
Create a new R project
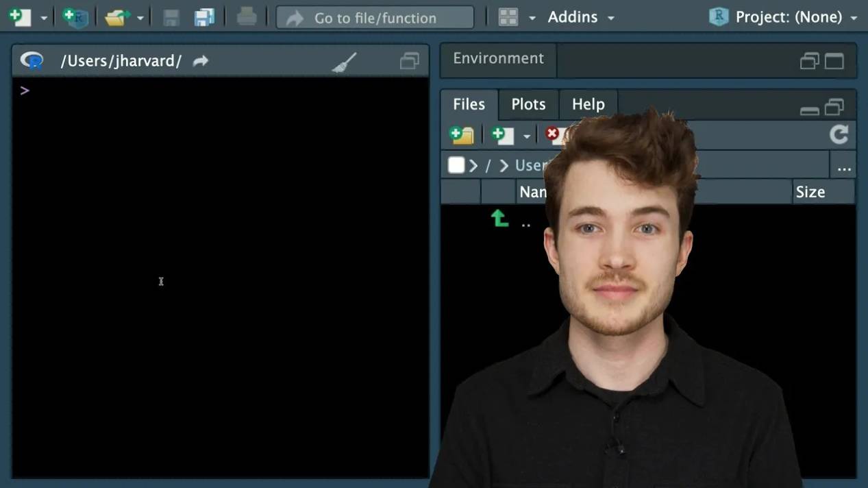click(x=75, y=17)
